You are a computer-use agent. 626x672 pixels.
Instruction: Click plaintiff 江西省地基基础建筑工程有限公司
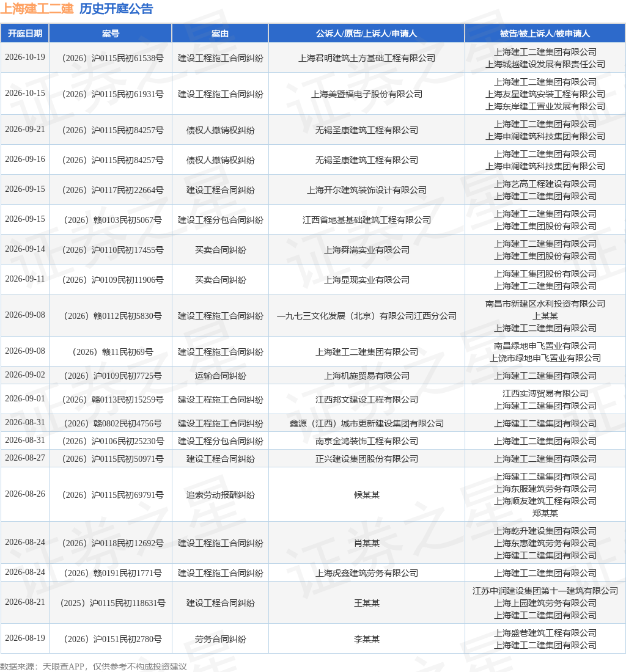[x=367, y=220]
